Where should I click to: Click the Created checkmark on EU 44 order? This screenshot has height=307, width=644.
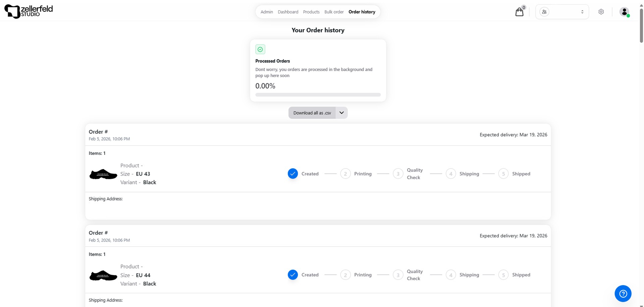[x=293, y=275]
